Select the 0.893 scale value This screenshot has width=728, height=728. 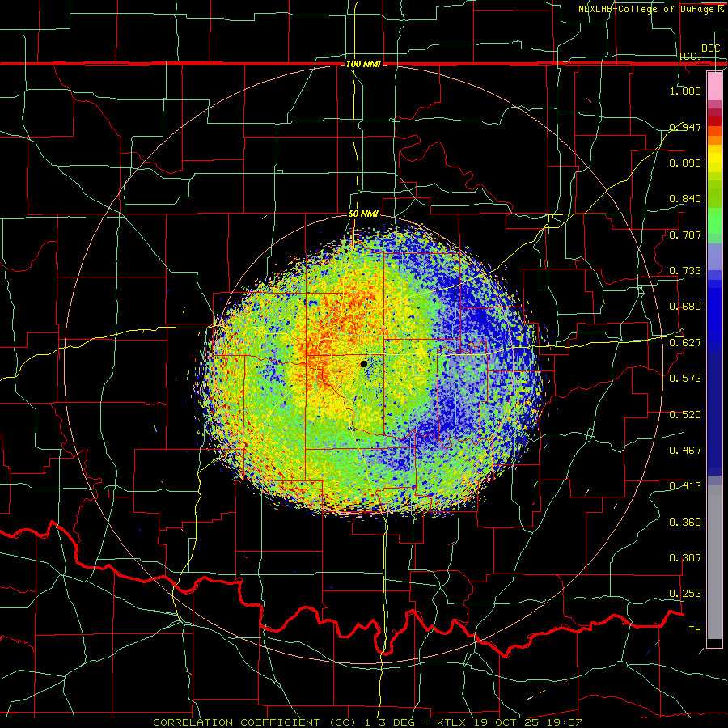[x=685, y=163]
